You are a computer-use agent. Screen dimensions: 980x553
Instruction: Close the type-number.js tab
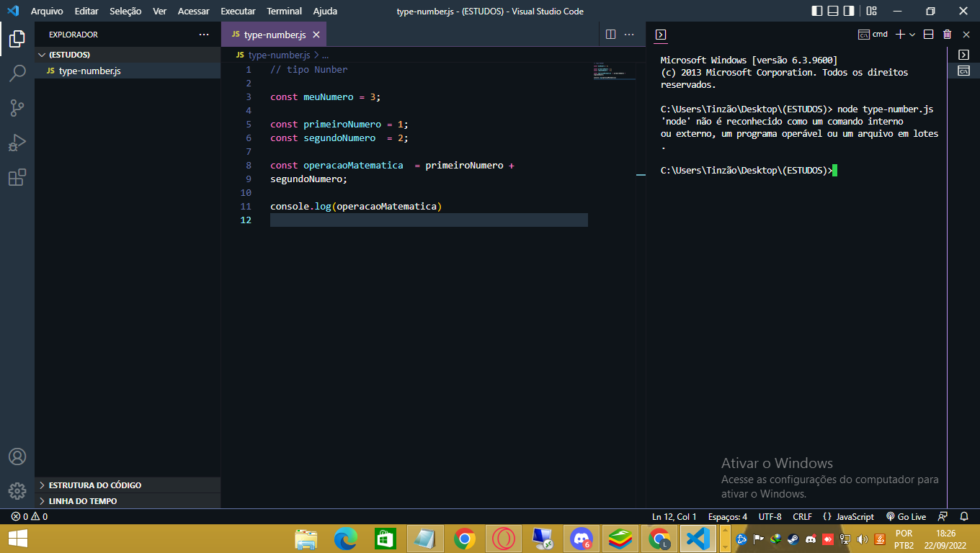point(316,35)
